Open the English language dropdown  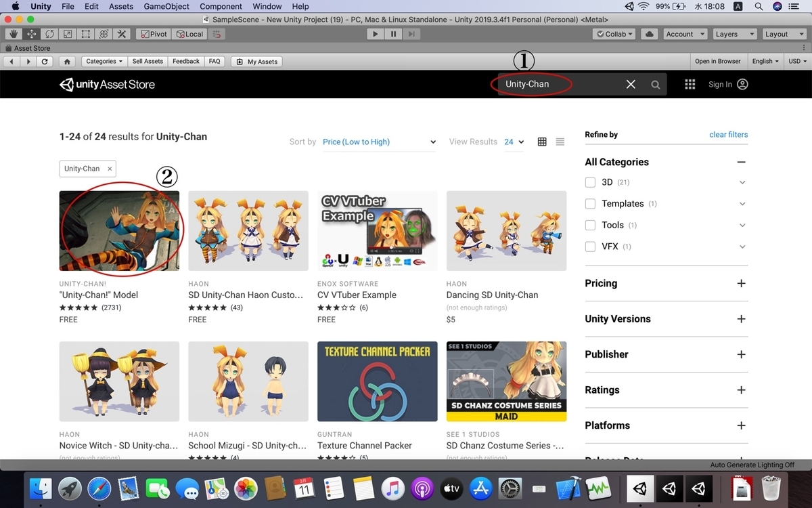[x=765, y=61]
